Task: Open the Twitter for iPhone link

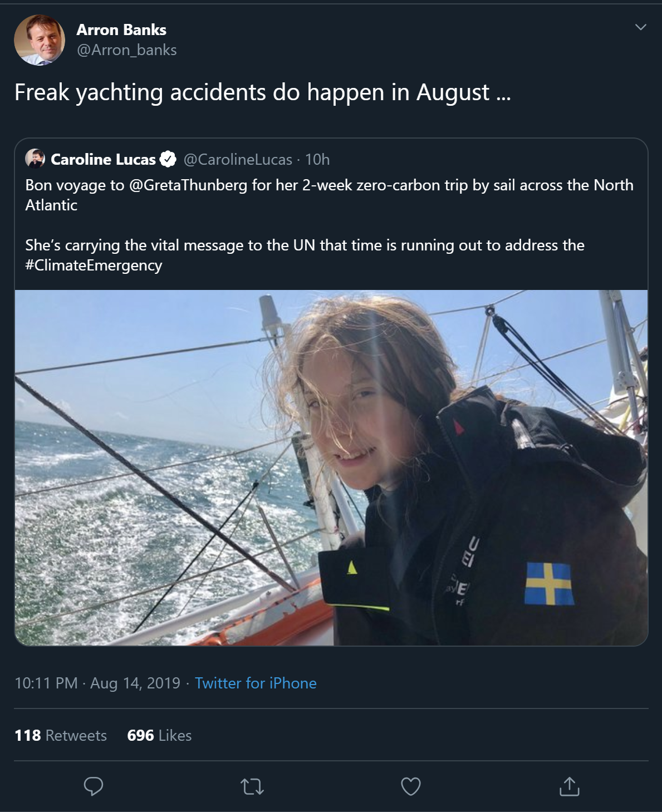Action: [x=256, y=683]
